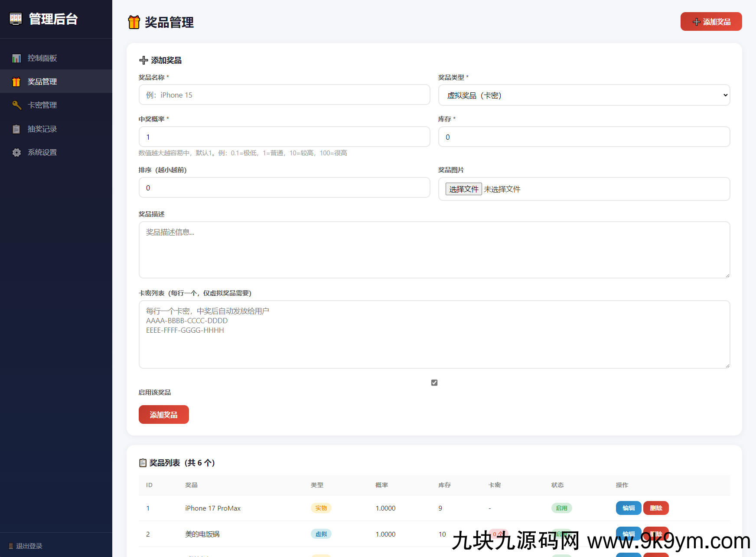This screenshot has height=557, width=756.
Task: Click the gift icon in sidebar
Action: pyautogui.click(x=16, y=82)
